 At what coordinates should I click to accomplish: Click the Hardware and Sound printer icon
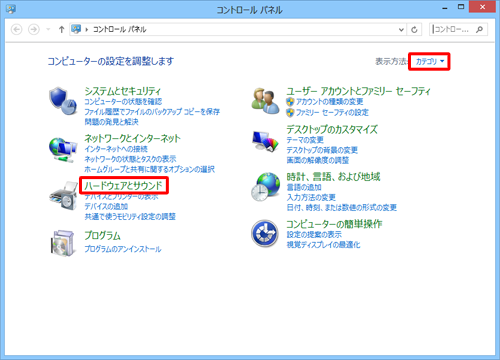(x=63, y=196)
